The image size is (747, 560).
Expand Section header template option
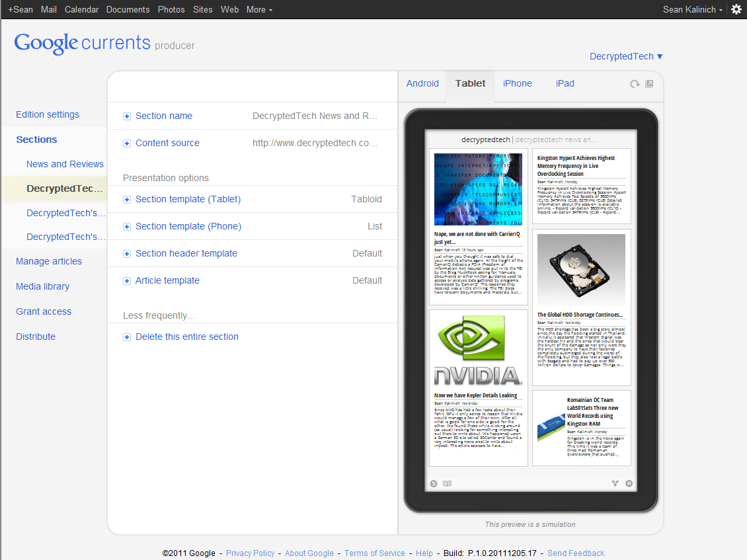[127, 254]
